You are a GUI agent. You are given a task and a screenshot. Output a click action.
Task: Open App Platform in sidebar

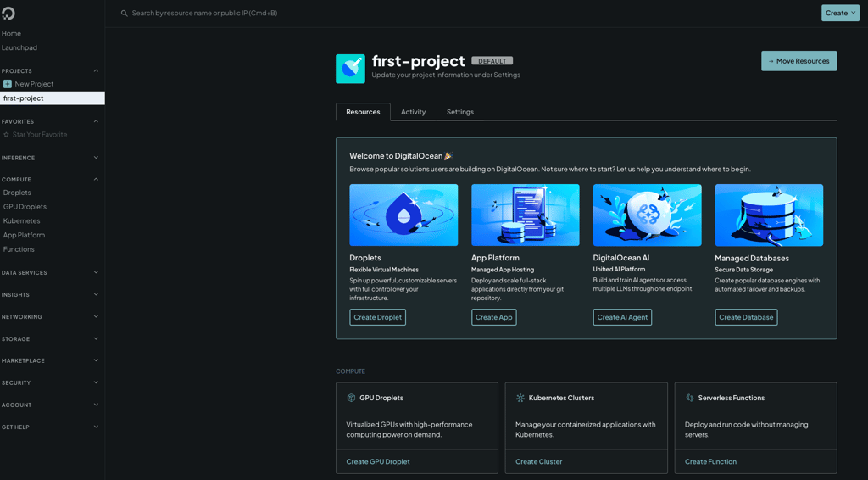[x=24, y=235]
